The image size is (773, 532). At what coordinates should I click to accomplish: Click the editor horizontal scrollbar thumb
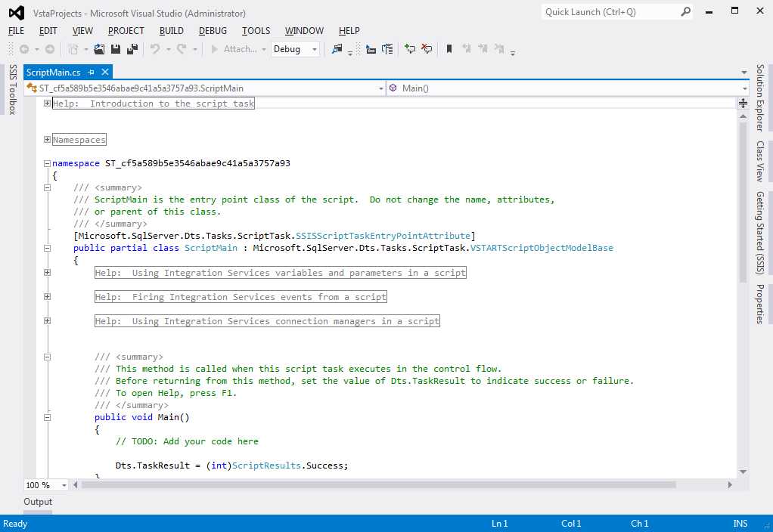coord(378,485)
